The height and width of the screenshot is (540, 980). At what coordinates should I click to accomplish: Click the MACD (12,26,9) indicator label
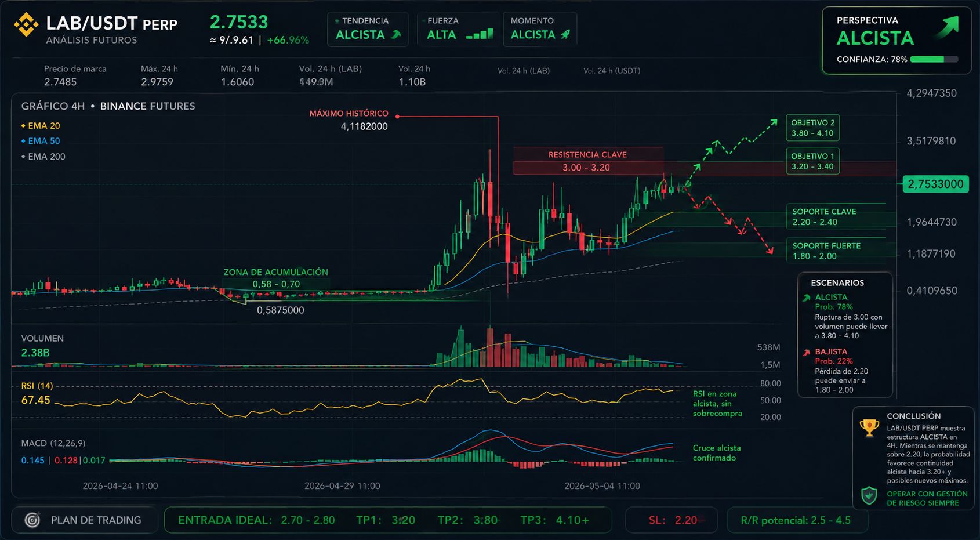(x=53, y=443)
